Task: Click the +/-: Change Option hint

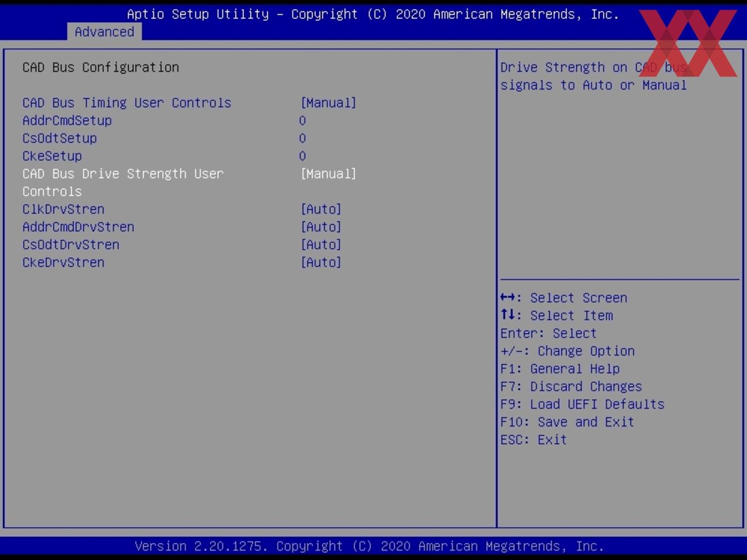Action: coord(567,351)
